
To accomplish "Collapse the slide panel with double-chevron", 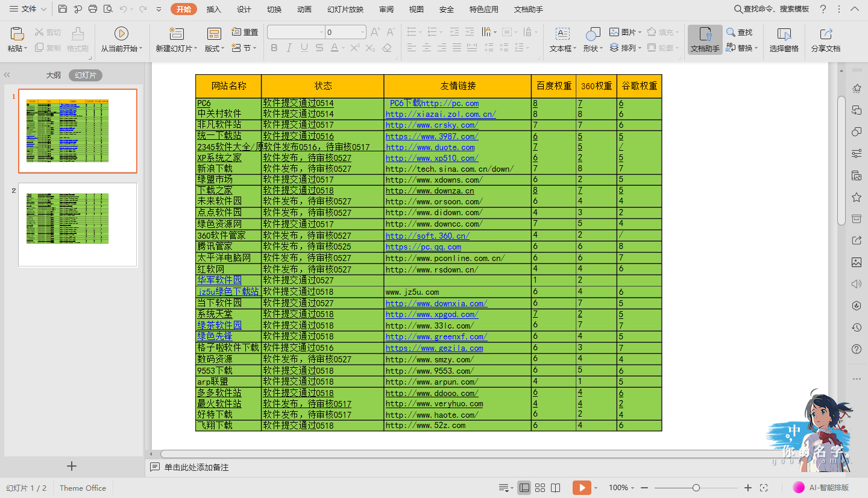I will (x=7, y=75).
